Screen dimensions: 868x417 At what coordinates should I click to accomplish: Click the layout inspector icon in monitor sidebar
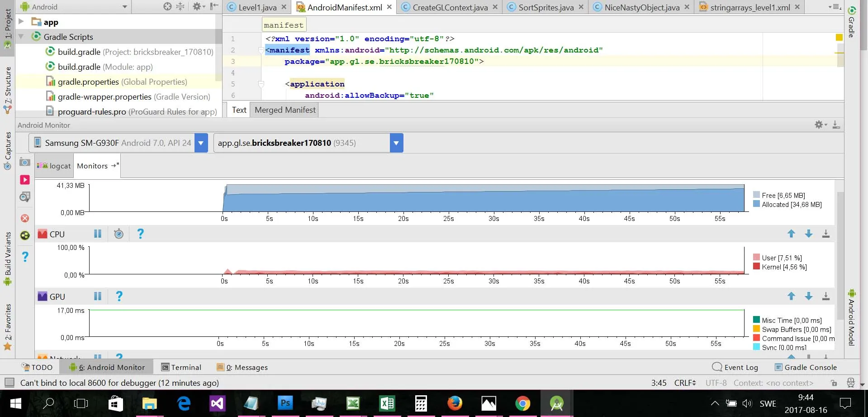pos(25,235)
